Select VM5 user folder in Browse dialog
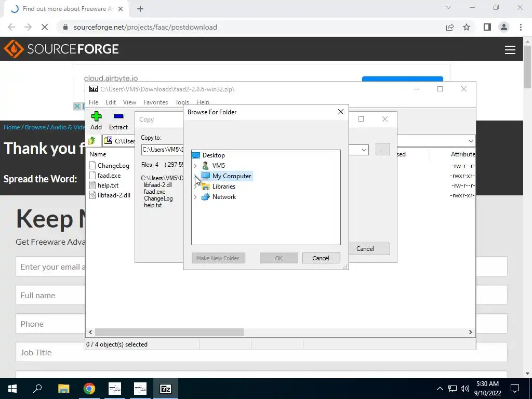The image size is (532, 399). pyautogui.click(x=219, y=166)
